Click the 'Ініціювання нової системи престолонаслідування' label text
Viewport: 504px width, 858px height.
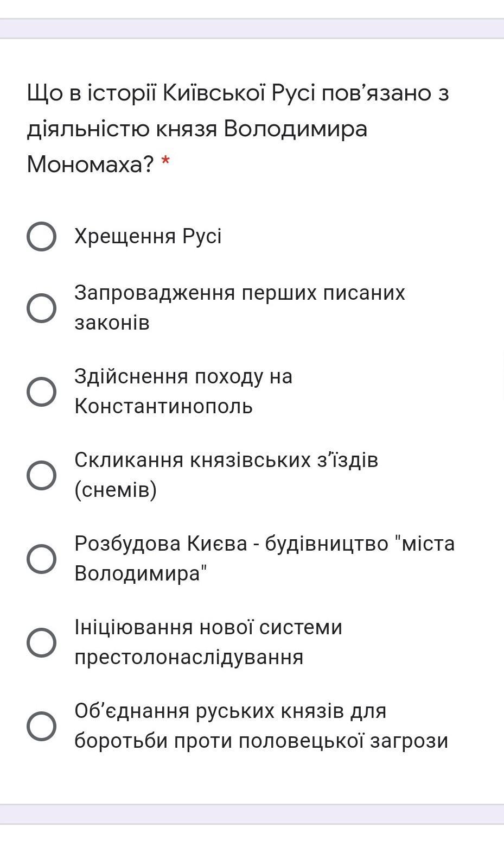(x=208, y=642)
